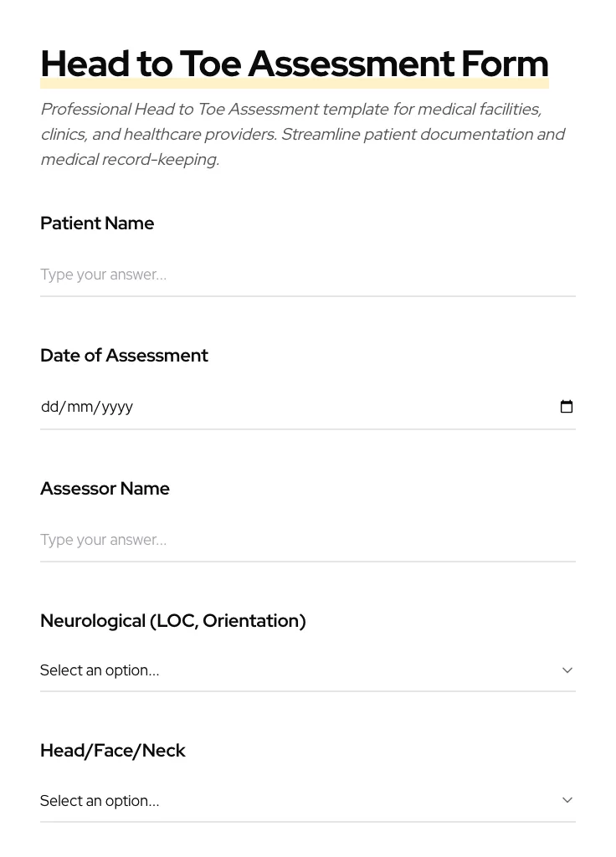Click the Neurological (LOC, Orientation) label
The image size is (616, 857).
[173, 621]
